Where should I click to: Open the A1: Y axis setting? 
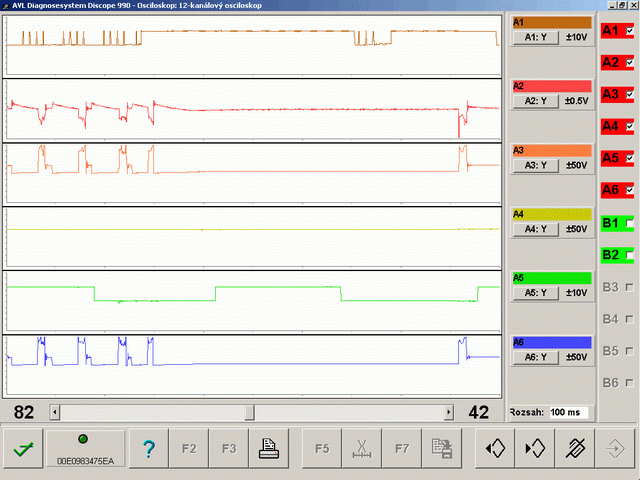536,37
